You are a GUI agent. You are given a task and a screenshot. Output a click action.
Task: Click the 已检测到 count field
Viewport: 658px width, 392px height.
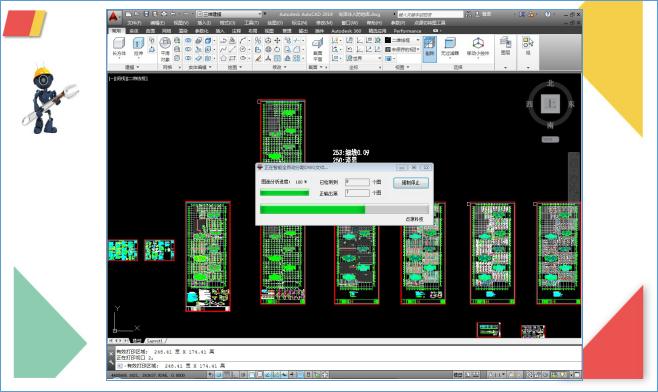point(357,182)
